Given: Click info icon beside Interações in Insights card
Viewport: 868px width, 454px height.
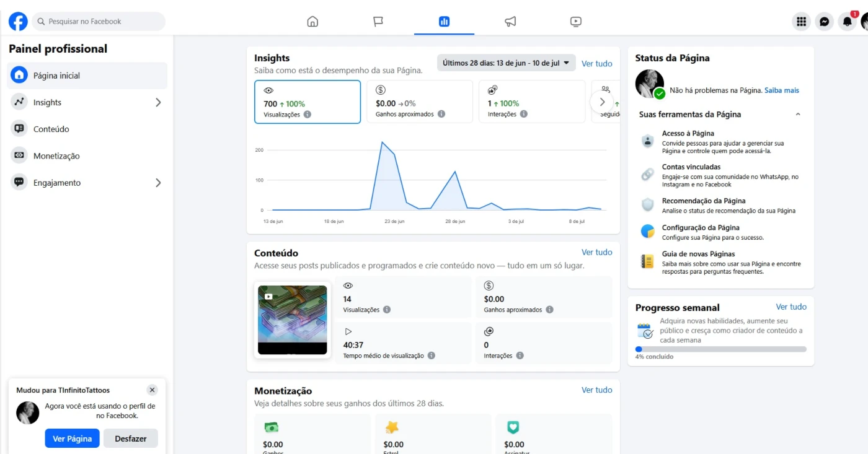Looking at the screenshot, I should (524, 114).
